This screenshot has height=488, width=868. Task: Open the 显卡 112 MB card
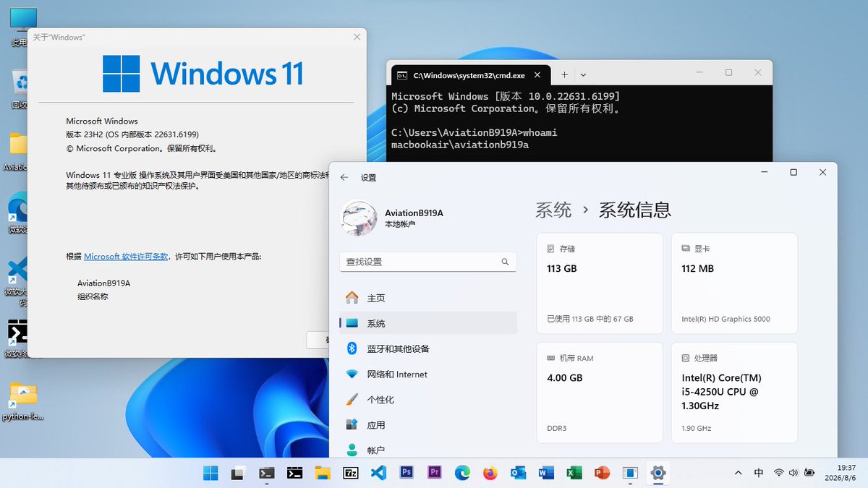pyautogui.click(x=734, y=283)
